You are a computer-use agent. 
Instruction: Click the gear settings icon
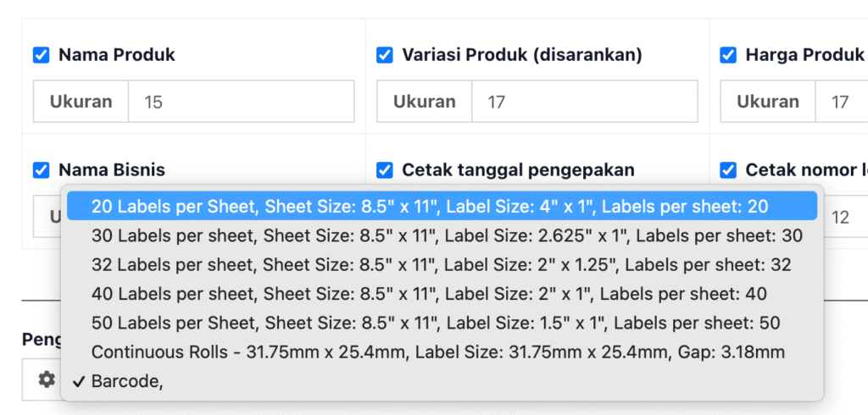click(47, 380)
